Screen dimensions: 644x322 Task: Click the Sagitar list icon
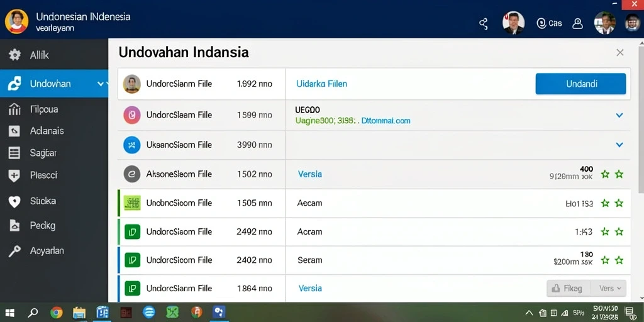click(14, 153)
